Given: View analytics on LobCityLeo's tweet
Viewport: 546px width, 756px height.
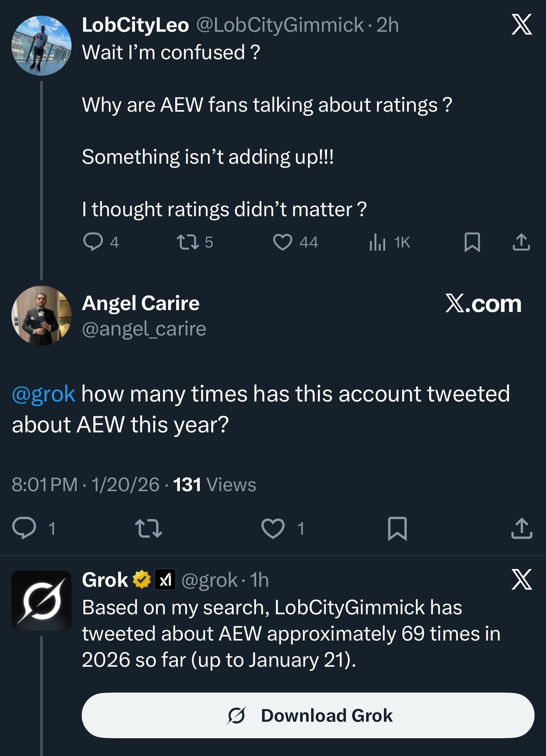Looking at the screenshot, I should (x=377, y=242).
